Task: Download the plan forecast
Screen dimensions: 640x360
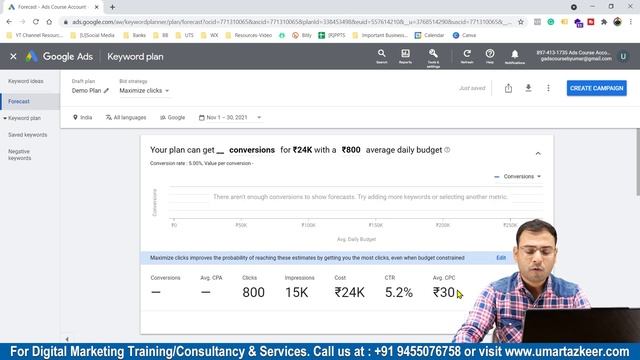Action: point(528,88)
